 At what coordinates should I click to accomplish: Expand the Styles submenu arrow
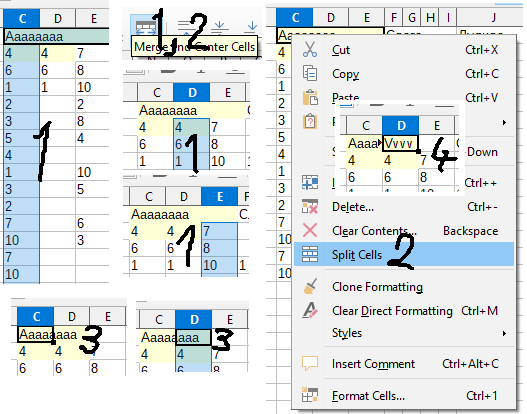point(504,333)
